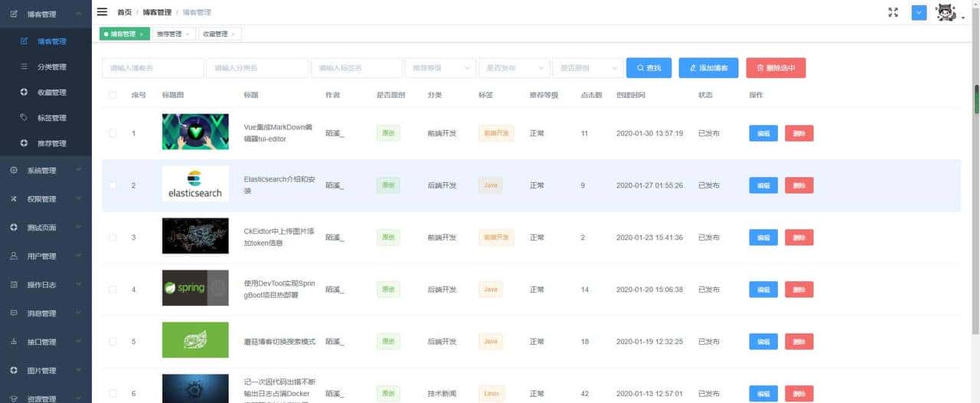This screenshot has height=403, width=980.
Task: Expand the 测试页面 sidebar group
Action: click(46, 228)
